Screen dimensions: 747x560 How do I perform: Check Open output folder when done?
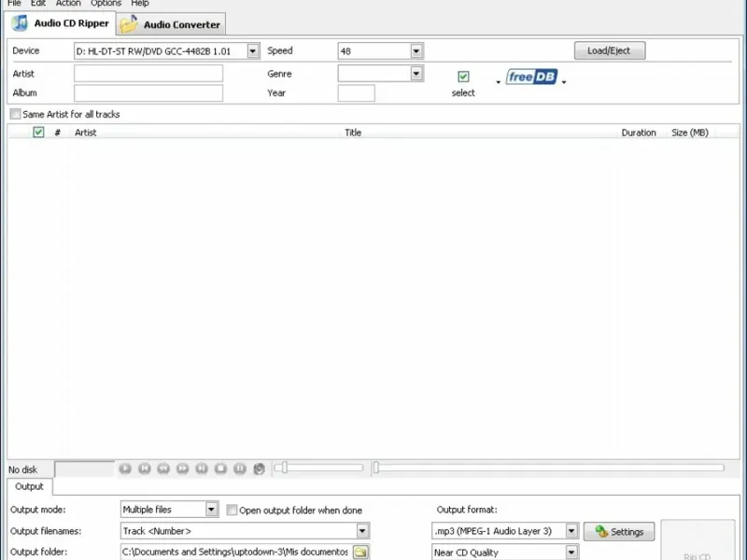(x=232, y=510)
